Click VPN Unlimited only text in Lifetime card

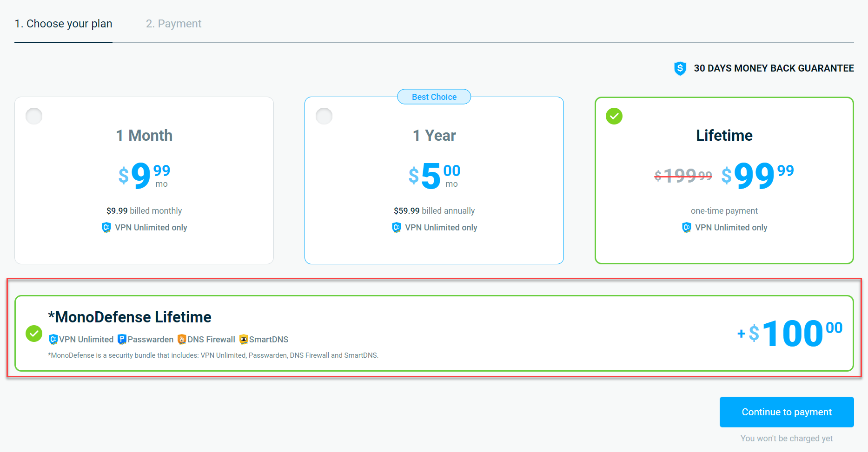731,227
